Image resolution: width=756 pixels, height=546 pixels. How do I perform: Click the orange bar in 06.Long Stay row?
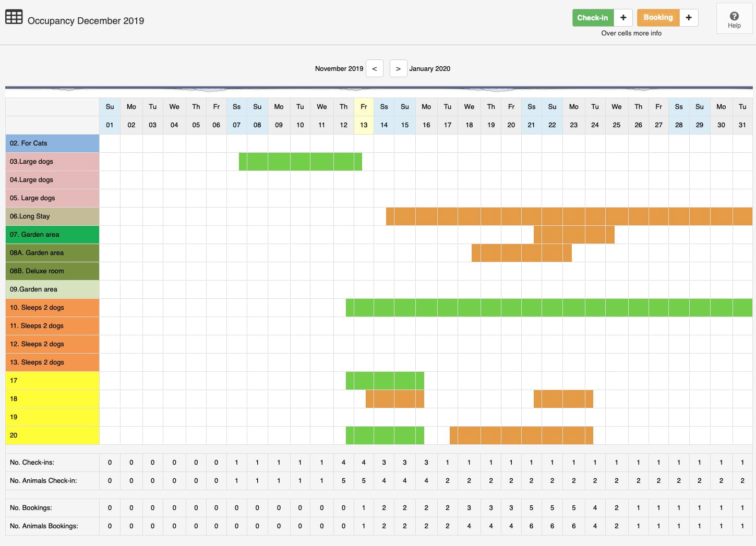(569, 216)
